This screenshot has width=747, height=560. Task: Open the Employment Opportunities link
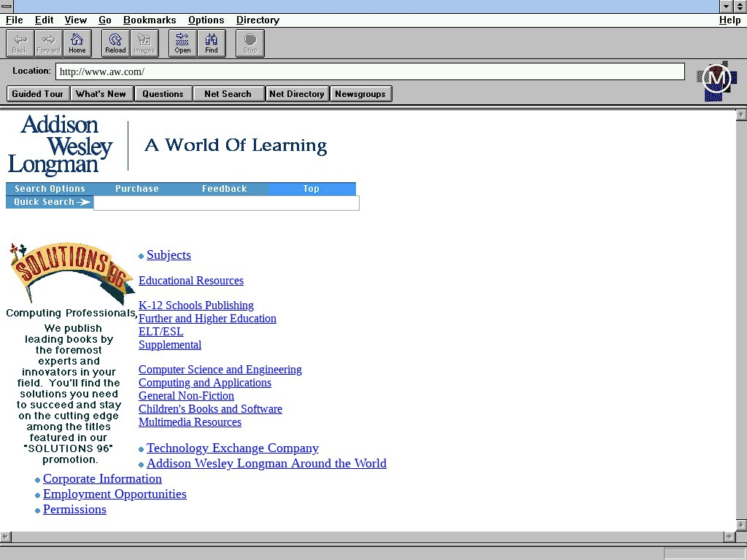click(115, 494)
